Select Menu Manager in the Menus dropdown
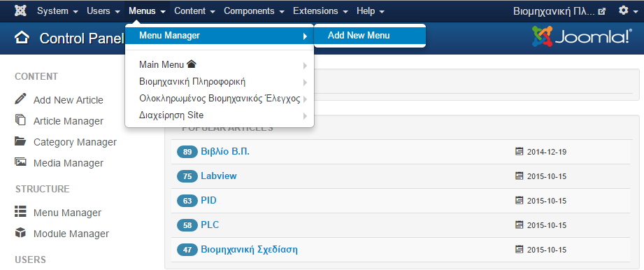The image size is (644, 270). [220, 36]
